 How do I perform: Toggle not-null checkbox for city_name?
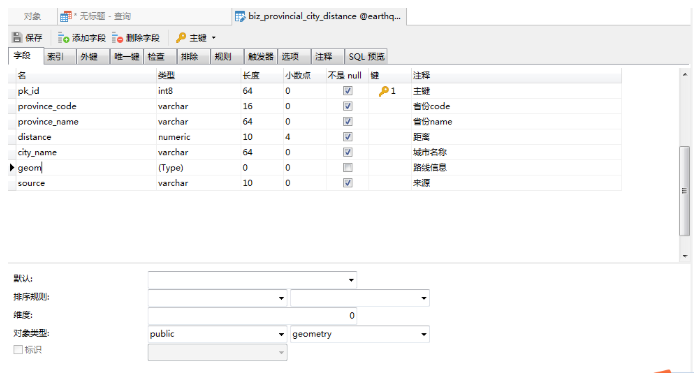click(x=348, y=152)
